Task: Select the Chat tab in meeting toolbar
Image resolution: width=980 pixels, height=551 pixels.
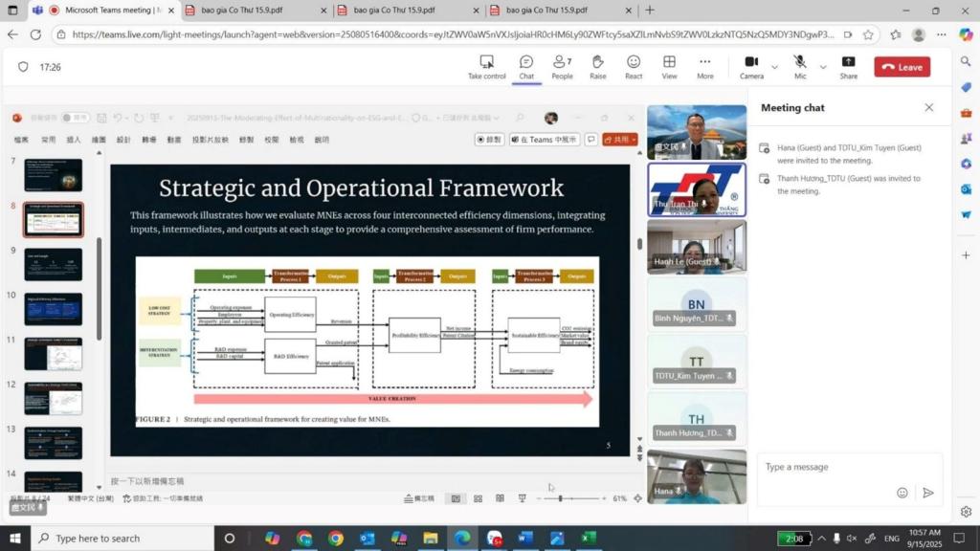Action: [x=526, y=67]
